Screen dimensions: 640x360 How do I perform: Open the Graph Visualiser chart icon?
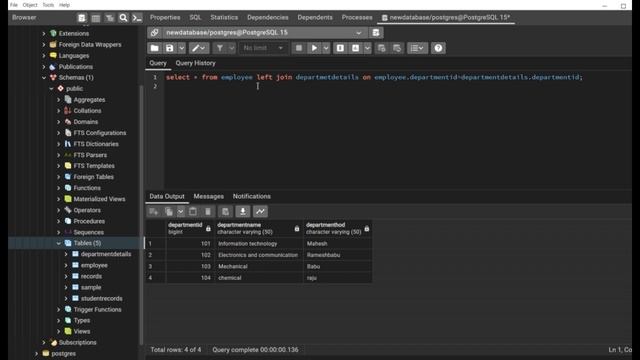pos(260,211)
